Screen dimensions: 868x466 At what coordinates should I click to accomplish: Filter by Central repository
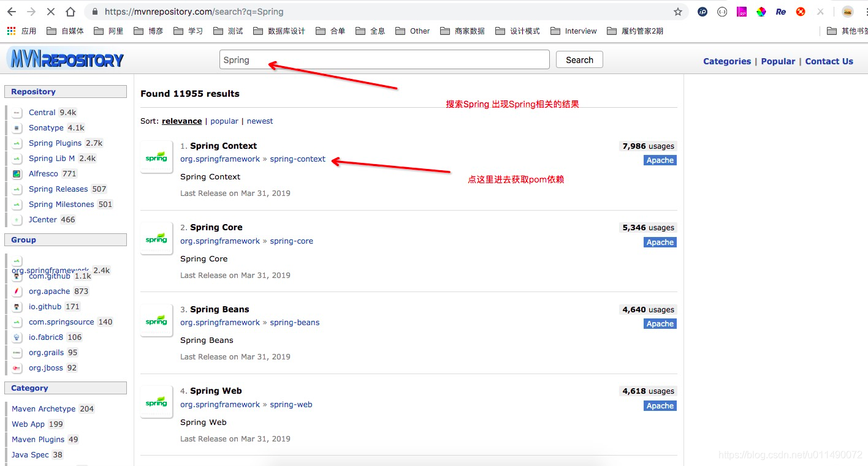[42, 113]
